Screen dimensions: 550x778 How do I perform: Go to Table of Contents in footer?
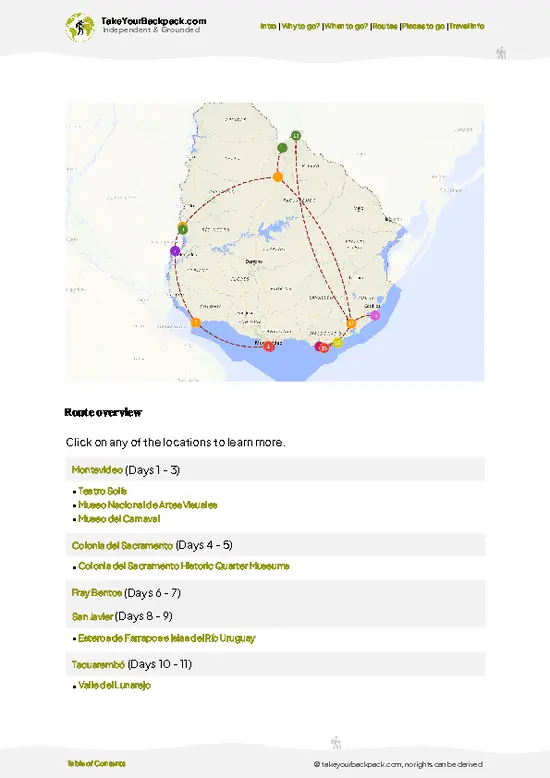pos(96,763)
